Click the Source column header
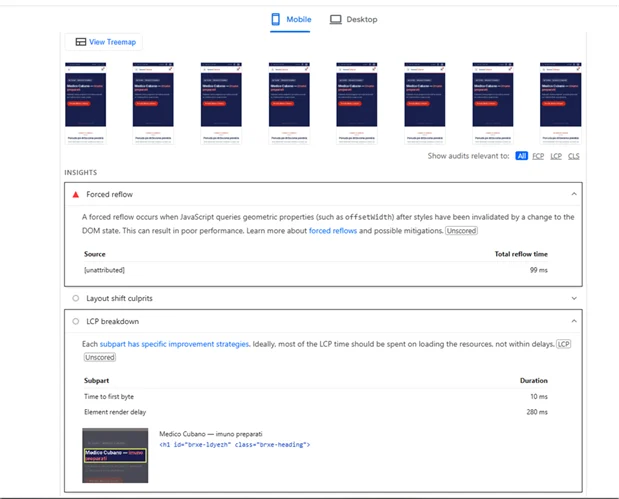 95,254
